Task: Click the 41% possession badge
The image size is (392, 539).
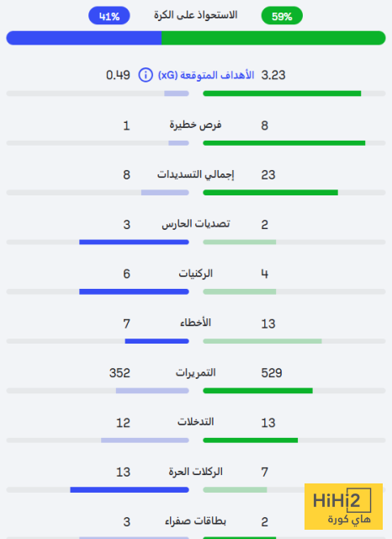Action: click(x=109, y=16)
